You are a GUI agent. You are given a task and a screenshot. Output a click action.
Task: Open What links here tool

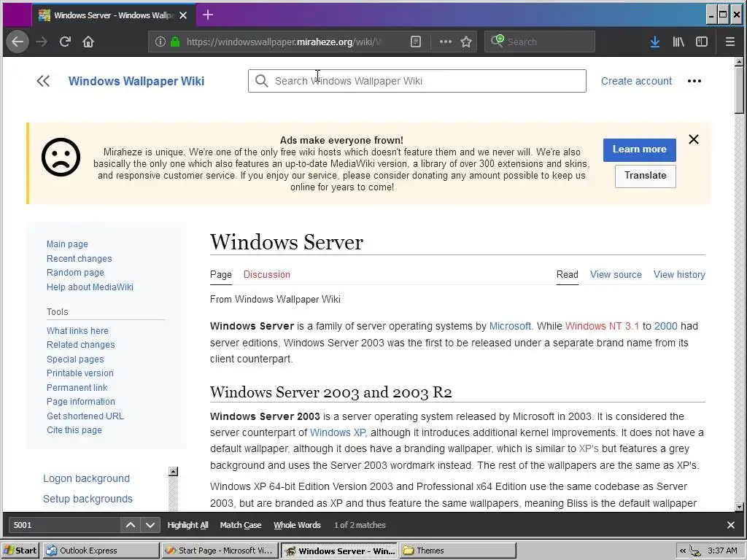(x=77, y=331)
